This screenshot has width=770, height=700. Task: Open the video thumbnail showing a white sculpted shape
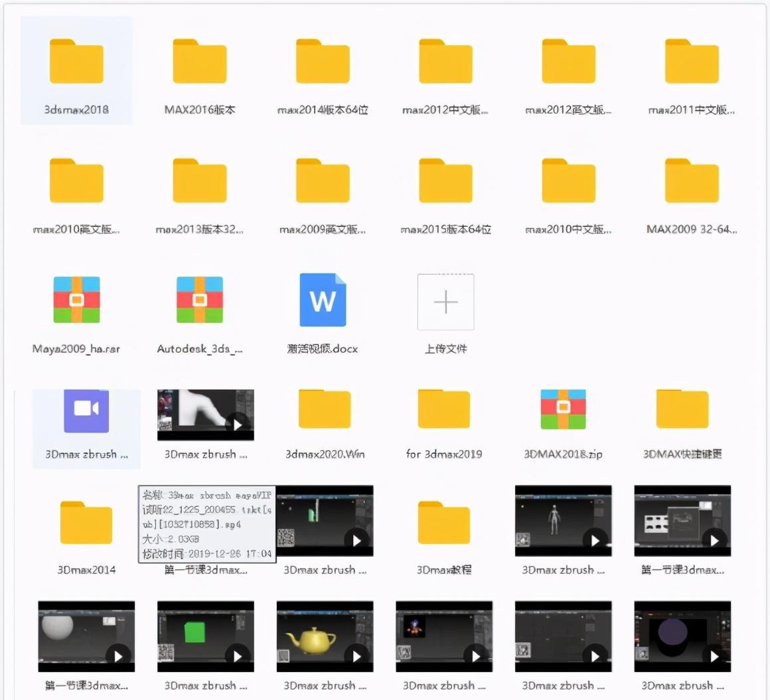(206, 415)
